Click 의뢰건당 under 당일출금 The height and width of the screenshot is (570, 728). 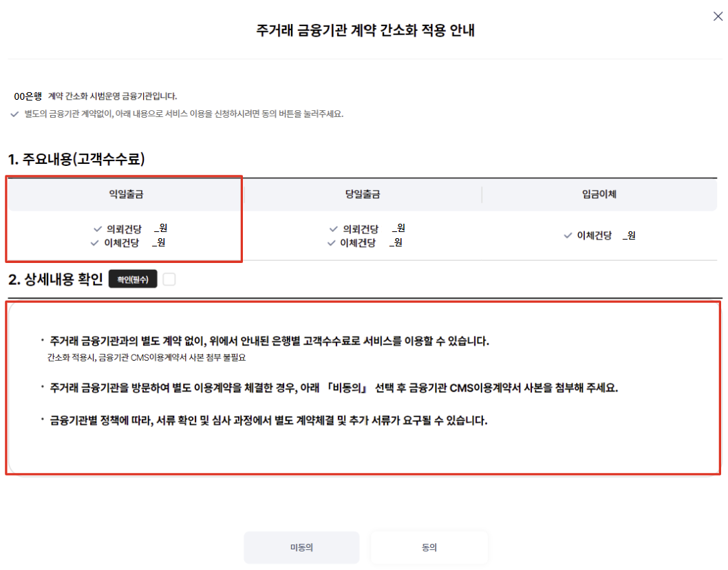pyautogui.click(x=361, y=229)
